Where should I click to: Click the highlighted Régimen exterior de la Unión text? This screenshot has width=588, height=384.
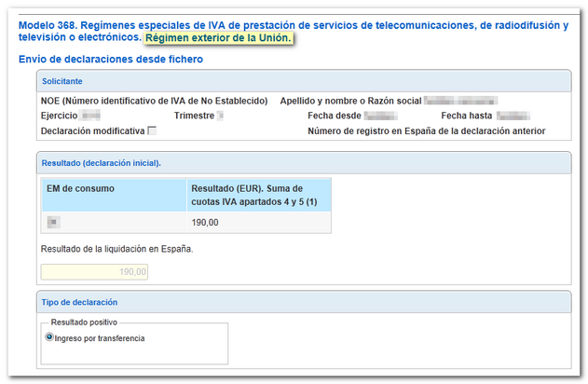[218, 38]
